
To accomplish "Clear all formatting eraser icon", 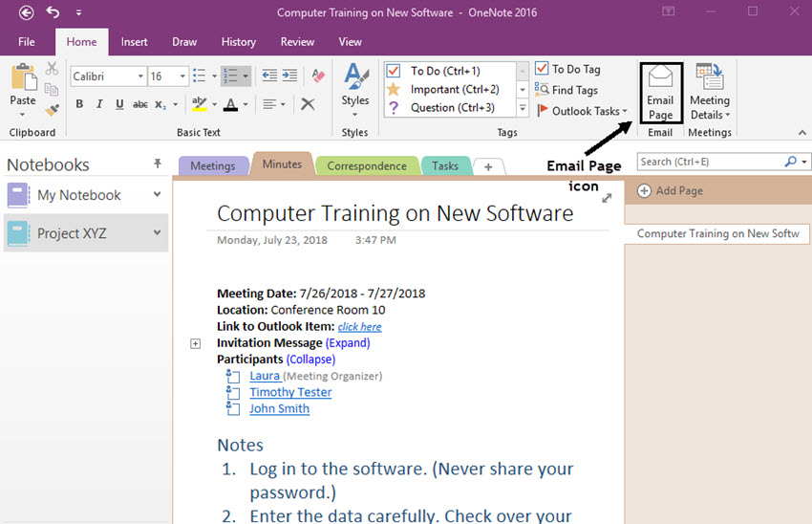I will pos(318,76).
